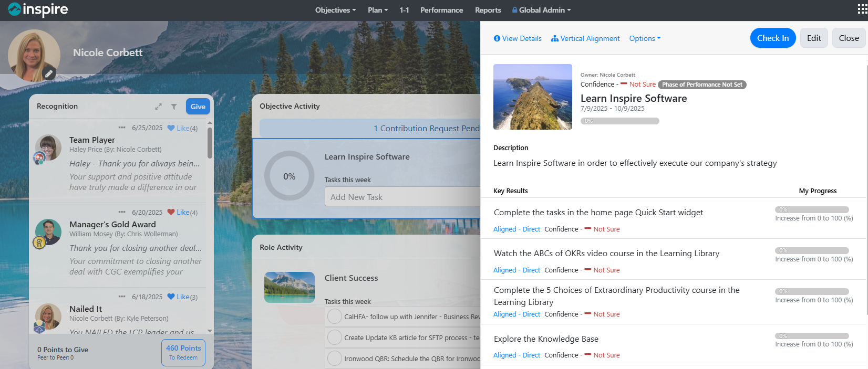Click the progress bar for Quick Start widget result

click(x=812, y=209)
